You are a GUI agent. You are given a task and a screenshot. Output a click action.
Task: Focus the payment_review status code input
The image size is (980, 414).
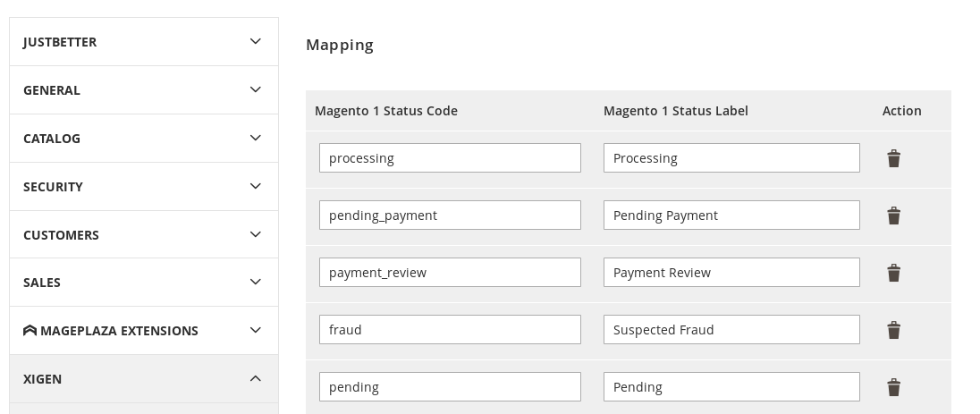pos(450,273)
